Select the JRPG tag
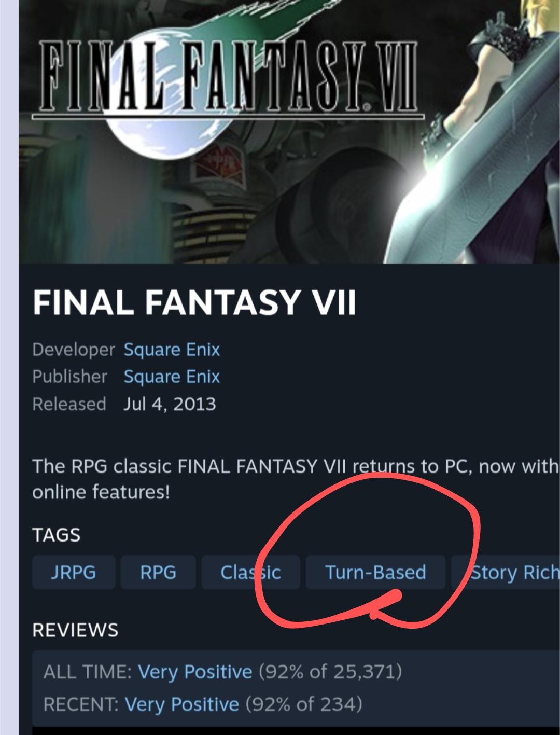This screenshot has width=560, height=735. click(74, 572)
